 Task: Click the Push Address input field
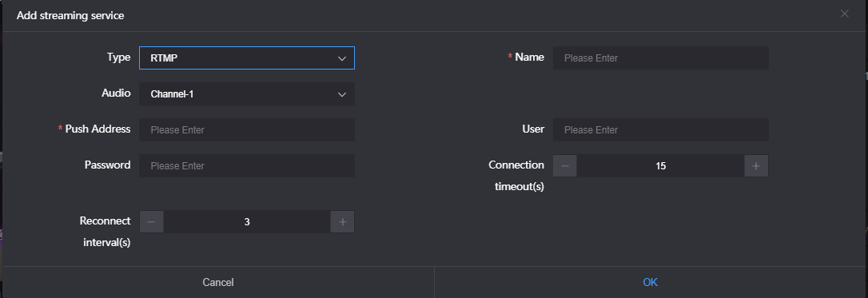click(247, 130)
